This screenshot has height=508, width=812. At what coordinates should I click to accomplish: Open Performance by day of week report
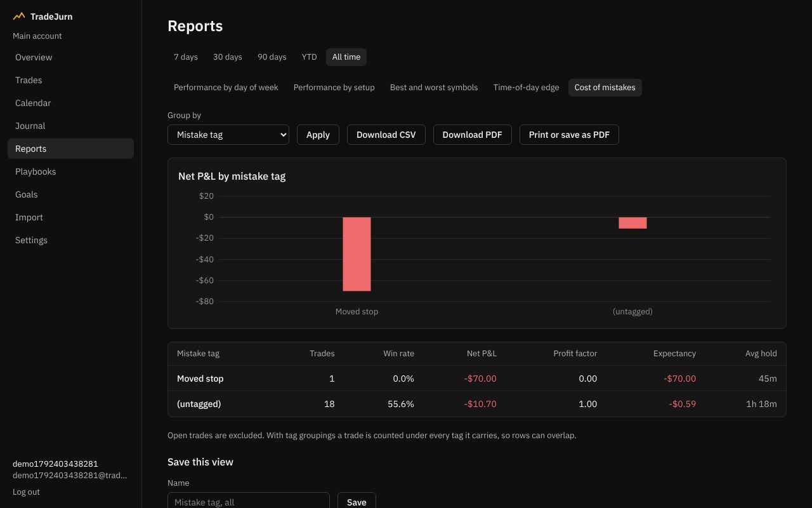tap(226, 88)
